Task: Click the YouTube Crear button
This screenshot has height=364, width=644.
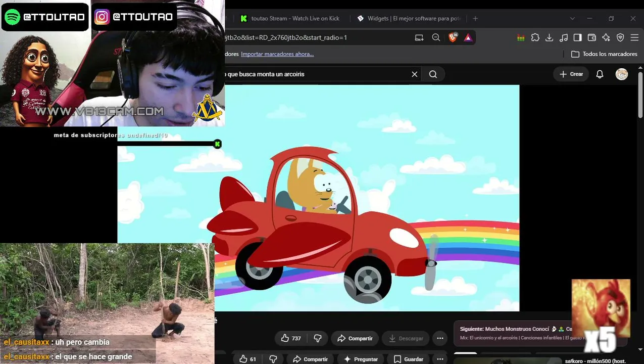Action: pos(571,74)
